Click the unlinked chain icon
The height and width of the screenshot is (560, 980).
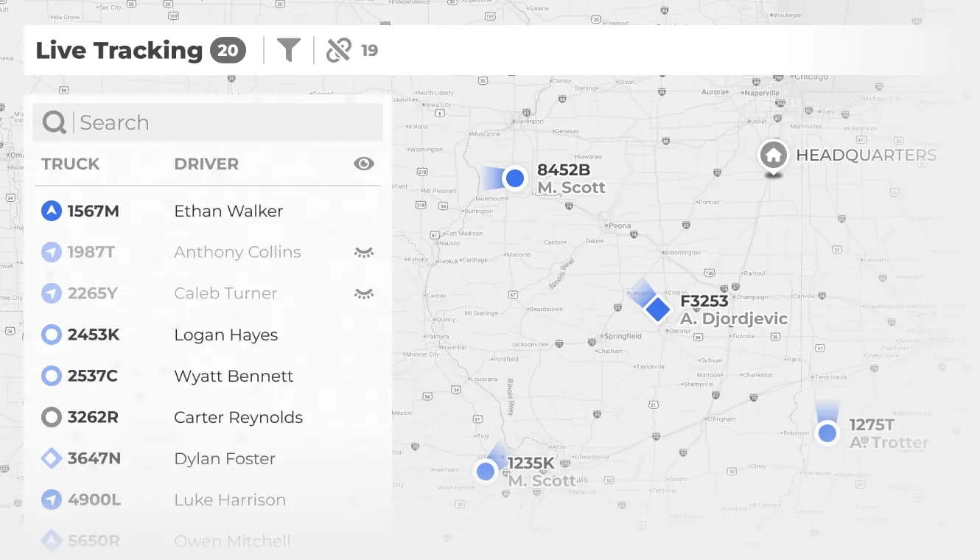point(338,50)
